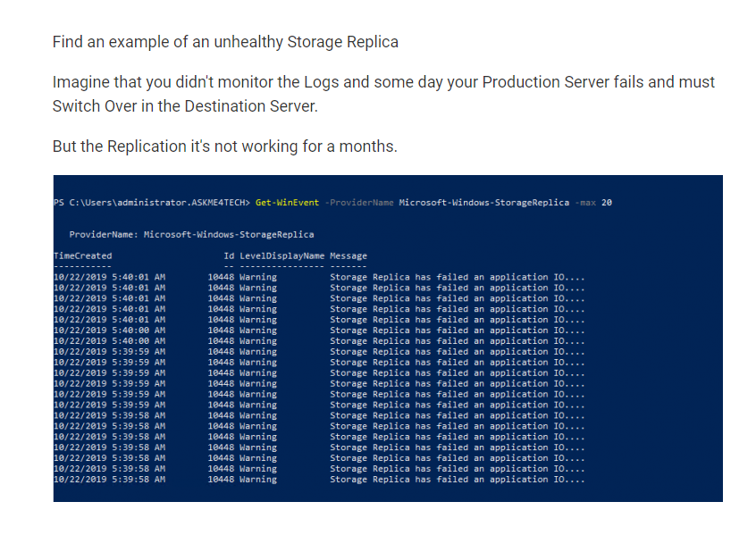The height and width of the screenshot is (552, 756).
Task: Click the event Id 10448 in the top row
Action: click(x=223, y=277)
